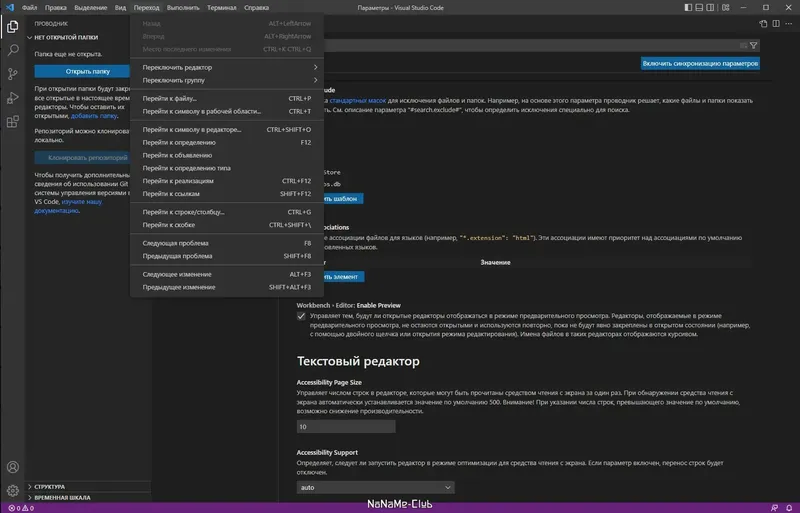Open the Explorer view in activity bar

13,27
